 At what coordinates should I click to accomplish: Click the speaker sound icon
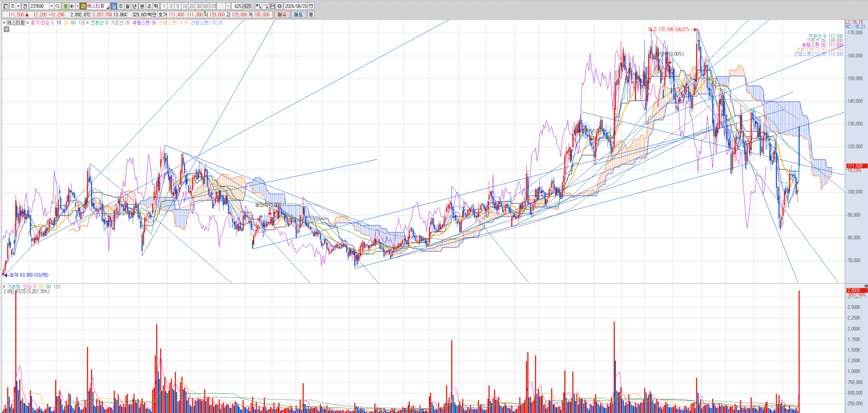point(72,6)
